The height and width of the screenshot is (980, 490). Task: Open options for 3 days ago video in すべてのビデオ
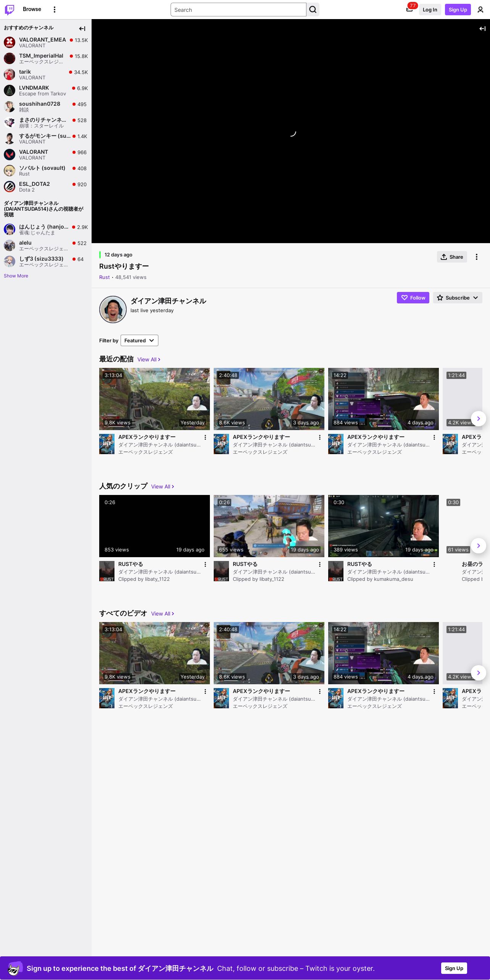click(320, 691)
